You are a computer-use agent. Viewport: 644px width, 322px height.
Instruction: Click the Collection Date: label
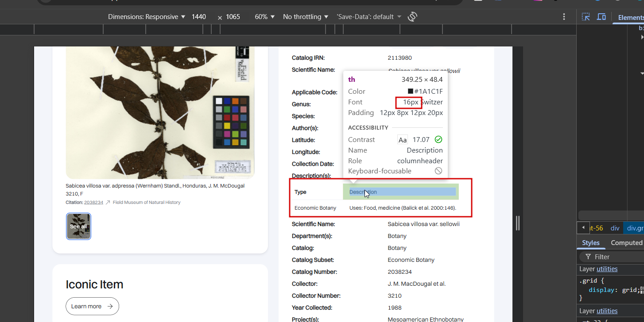tap(312, 164)
